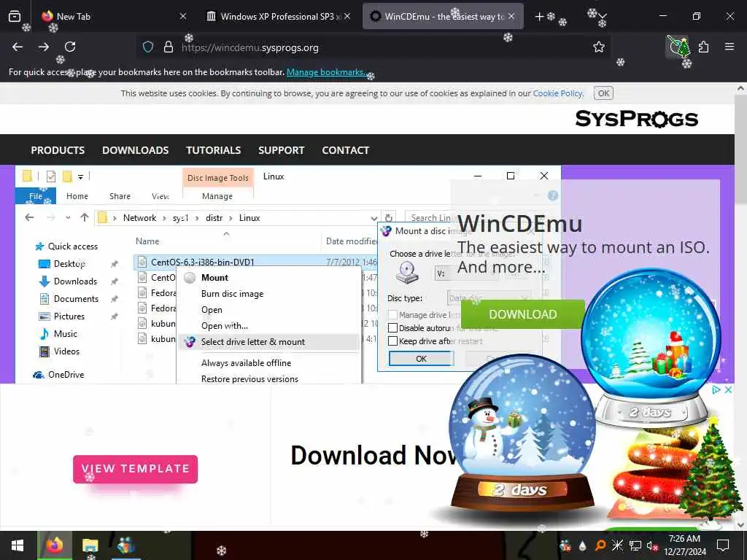Open the CONTACT menu
The height and width of the screenshot is (560, 747).
point(345,150)
